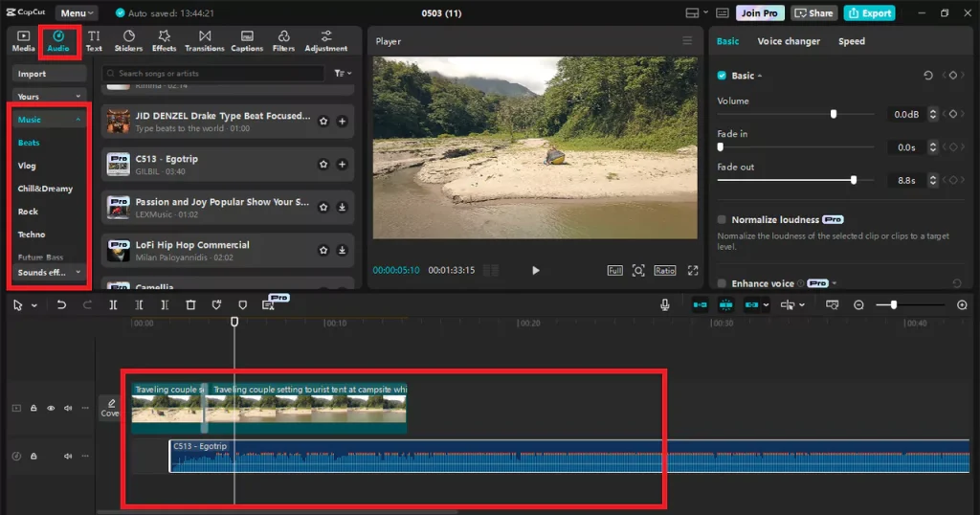Favorite the C513 - Egotrip track

[x=323, y=165]
